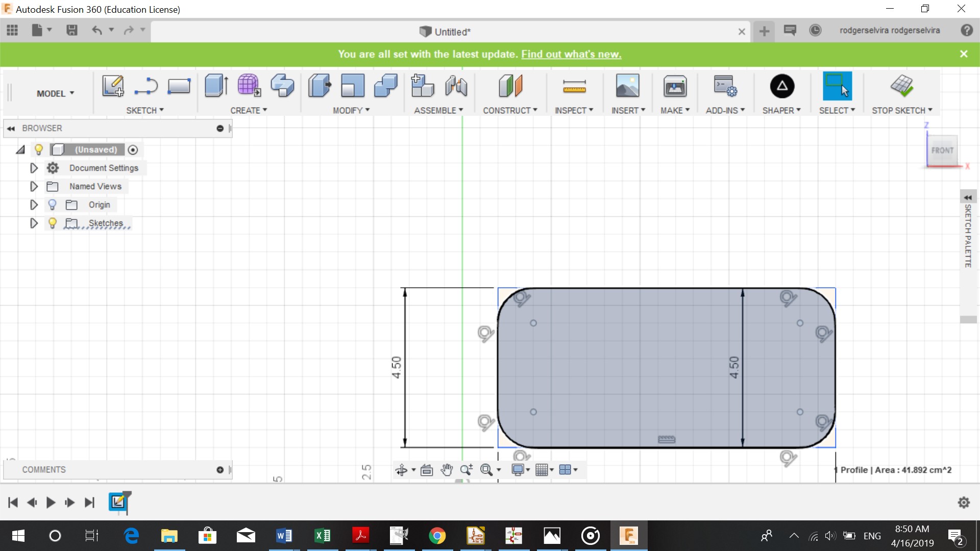Image resolution: width=980 pixels, height=551 pixels.
Task: Follow the Find out what's new link
Action: click(571, 54)
